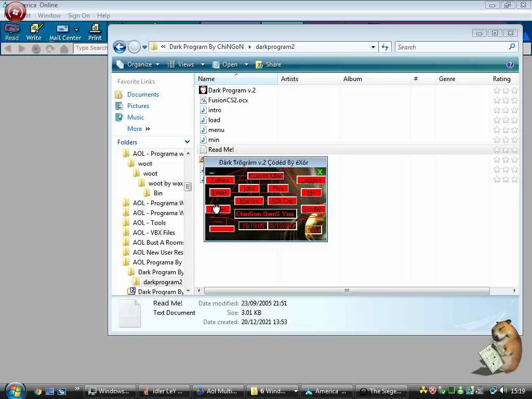
Task: Click the Explorer help icon
Action: (510, 64)
